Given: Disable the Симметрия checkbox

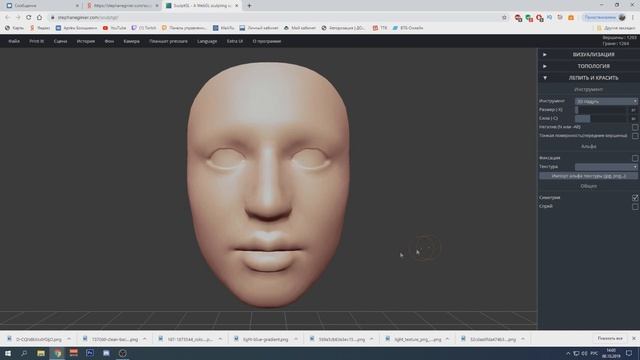Looking at the screenshot, I should (635, 198).
